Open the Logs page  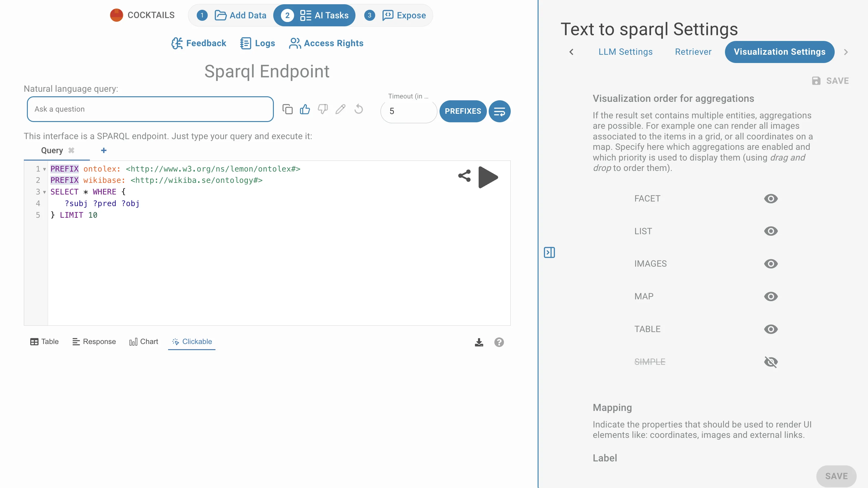(257, 43)
